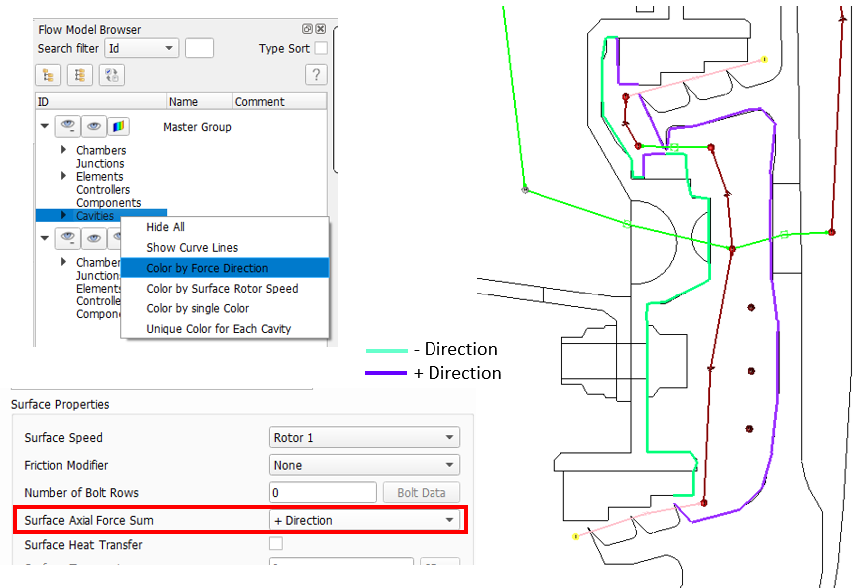Open the Surface Axial Force Sum dropdown
The image size is (868, 588).
click(x=365, y=520)
